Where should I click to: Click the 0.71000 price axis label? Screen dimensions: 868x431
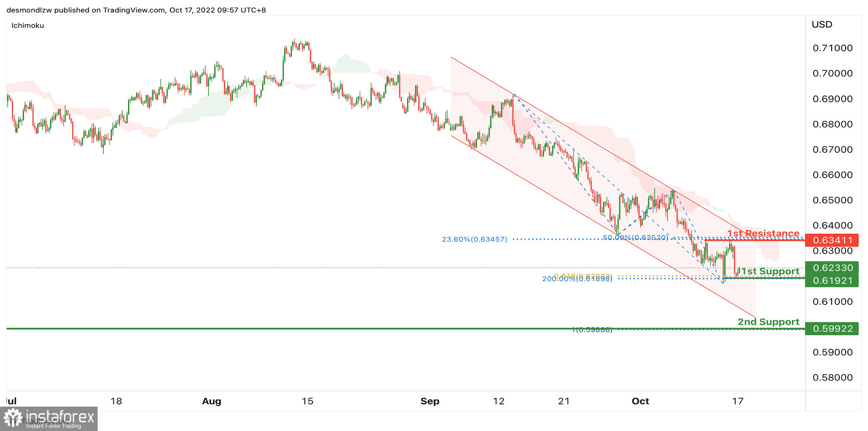tap(833, 48)
